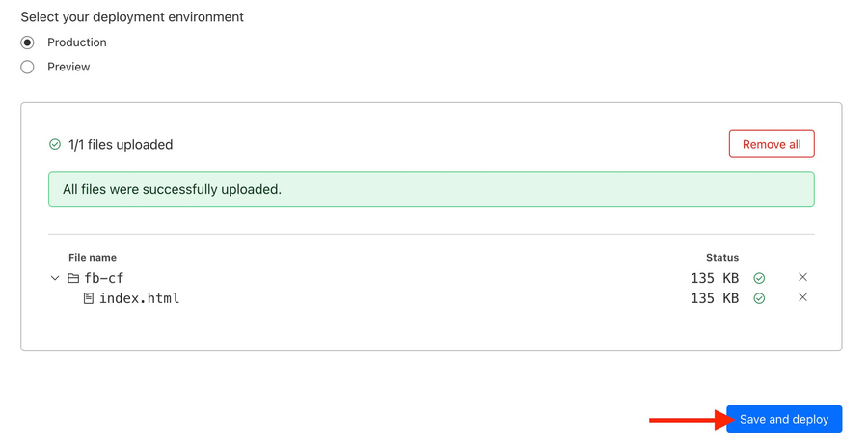This screenshot has width=868, height=447.
Task: Choose the Preview environment label
Action: (x=68, y=67)
